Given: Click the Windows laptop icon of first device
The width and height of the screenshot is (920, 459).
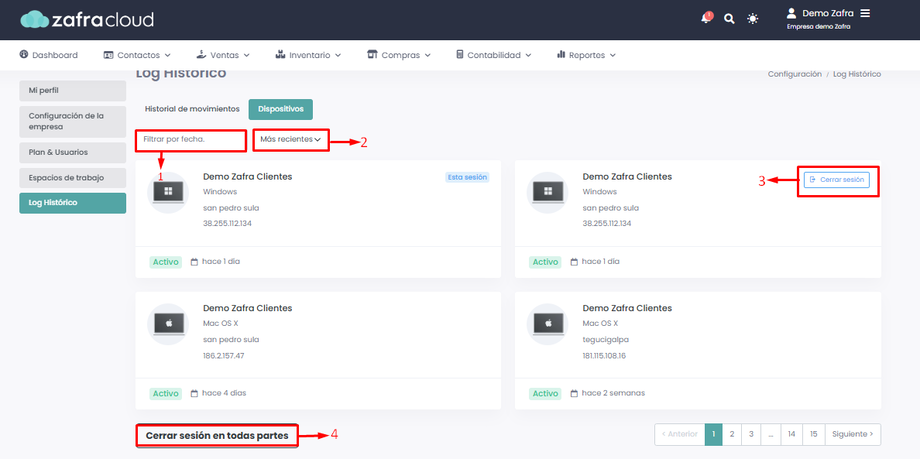Looking at the screenshot, I should tap(168, 192).
